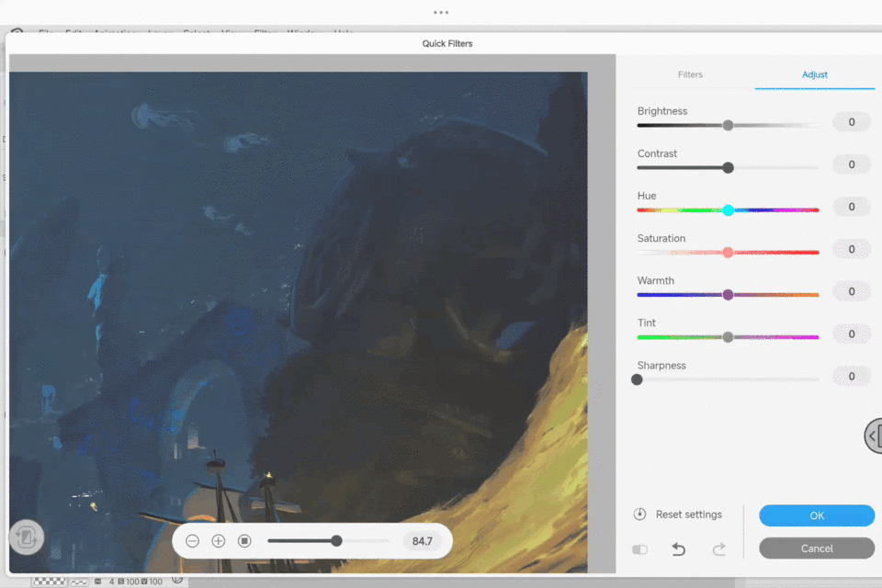Click the OK button
This screenshot has height=588, width=882.
(817, 515)
